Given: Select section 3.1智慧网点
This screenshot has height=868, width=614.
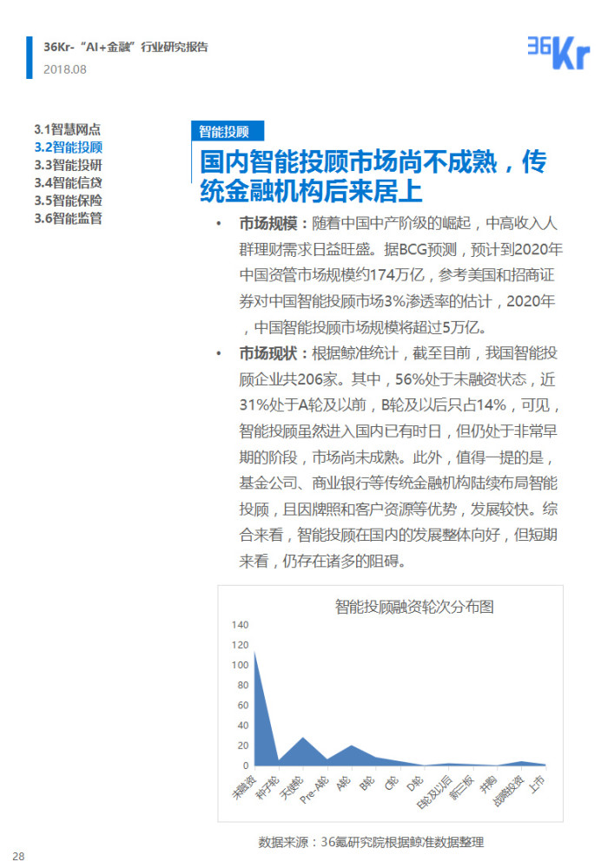Looking at the screenshot, I should coord(68,129).
